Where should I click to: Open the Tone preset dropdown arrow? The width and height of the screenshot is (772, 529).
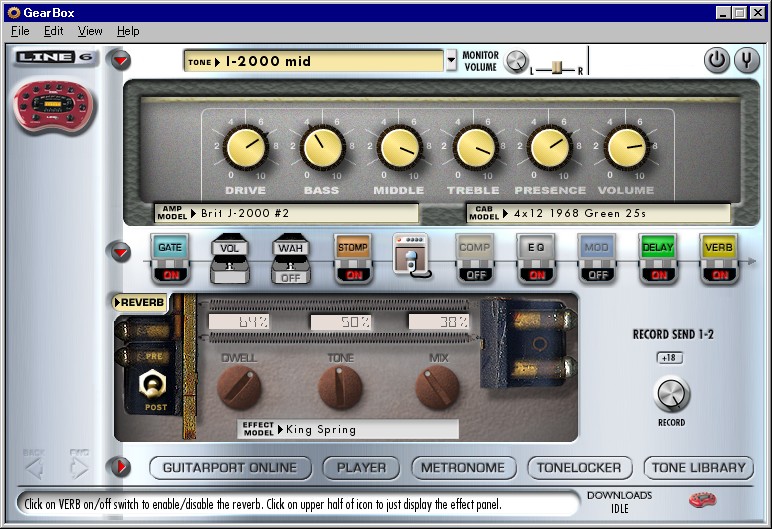(x=451, y=60)
